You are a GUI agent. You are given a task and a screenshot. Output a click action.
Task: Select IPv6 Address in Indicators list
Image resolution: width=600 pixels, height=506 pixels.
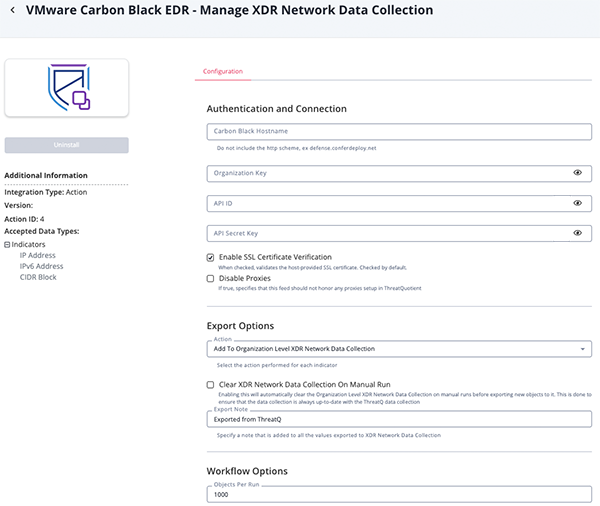[x=41, y=266]
